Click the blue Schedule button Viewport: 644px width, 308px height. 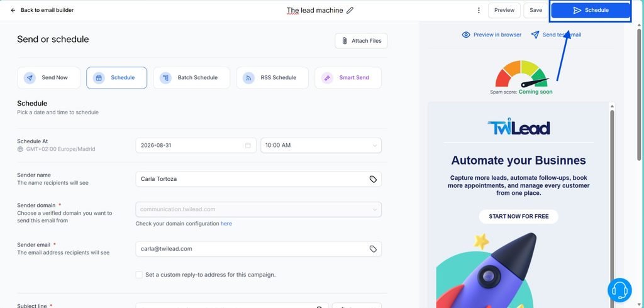(x=591, y=10)
